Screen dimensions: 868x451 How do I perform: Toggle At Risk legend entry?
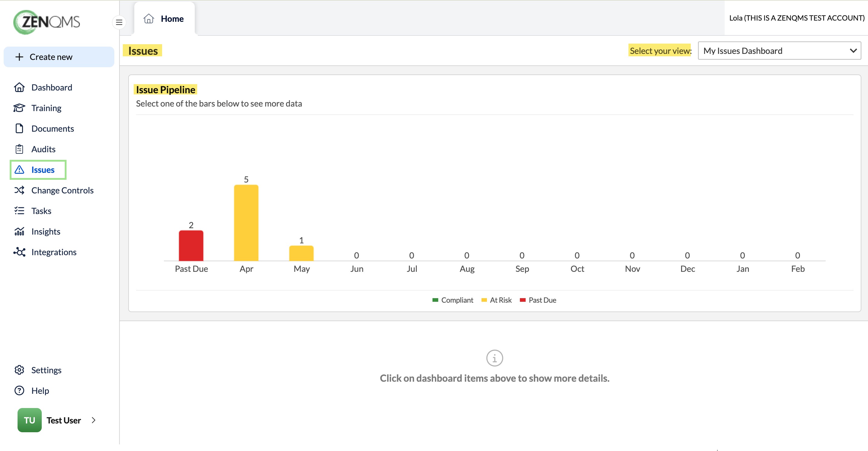(x=496, y=300)
